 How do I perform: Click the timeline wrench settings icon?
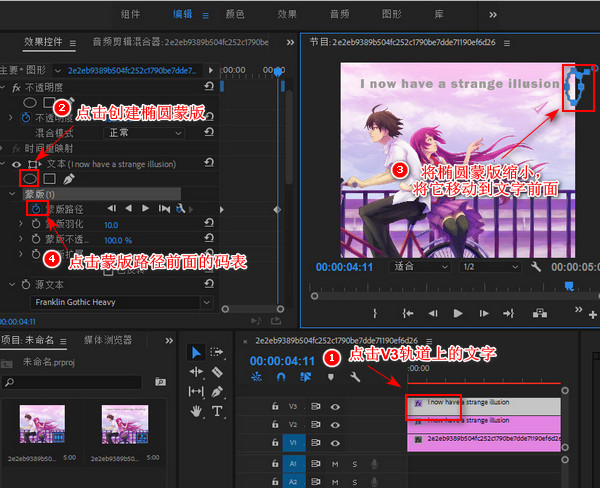click(x=355, y=377)
